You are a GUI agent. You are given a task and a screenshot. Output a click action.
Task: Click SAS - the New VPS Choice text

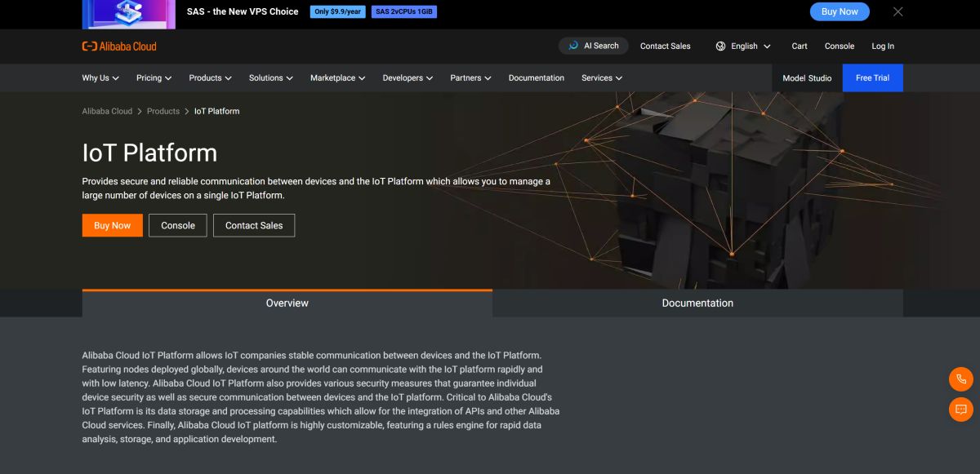pyautogui.click(x=243, y=11)
